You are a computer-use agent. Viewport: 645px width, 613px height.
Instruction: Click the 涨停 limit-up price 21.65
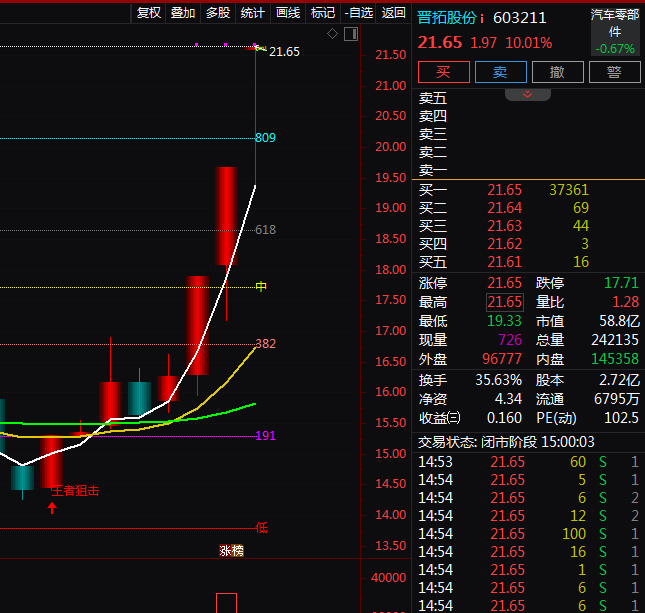tap(505, 283)
